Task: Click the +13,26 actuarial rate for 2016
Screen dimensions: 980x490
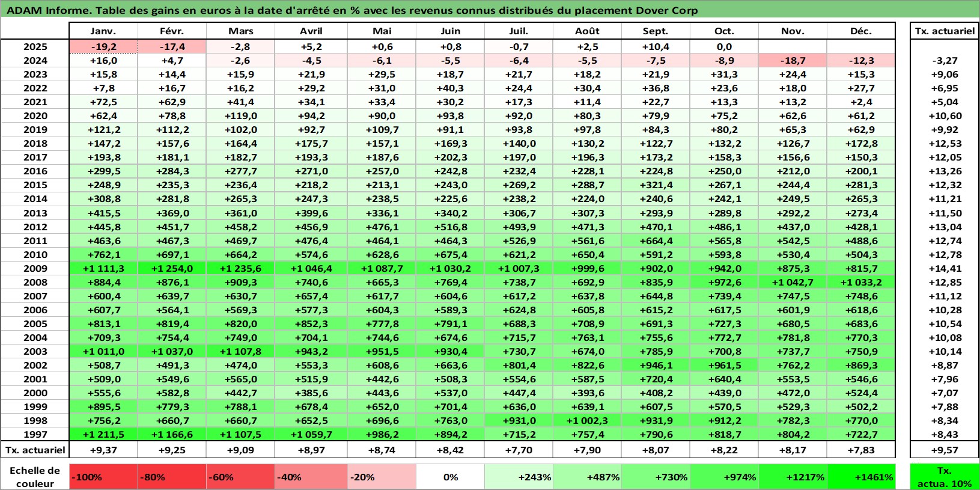Action: click(945, 171)
